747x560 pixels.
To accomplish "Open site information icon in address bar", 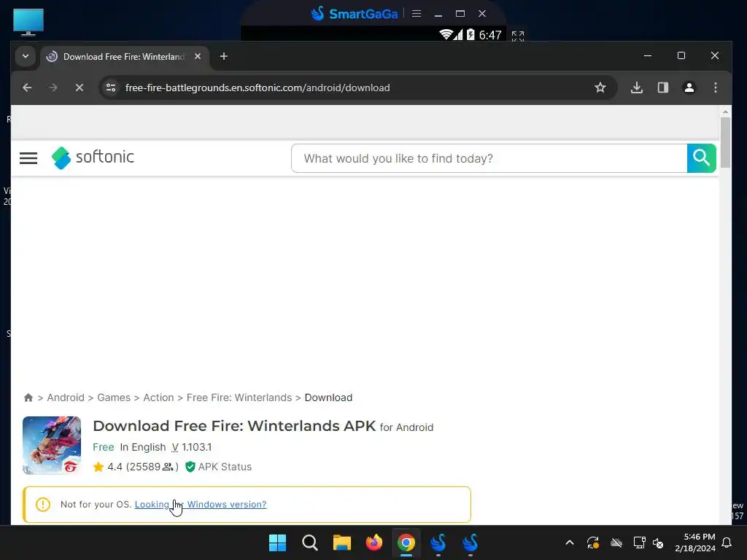I will (111, 87).
